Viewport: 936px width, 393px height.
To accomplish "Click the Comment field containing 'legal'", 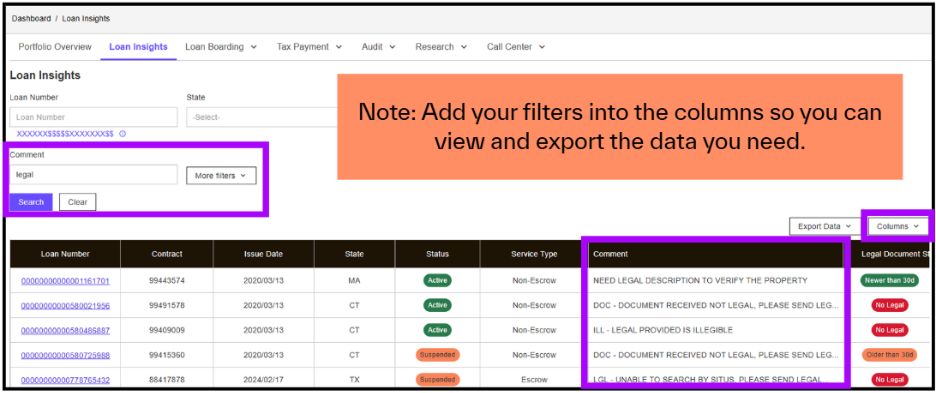I will (93, 174).
